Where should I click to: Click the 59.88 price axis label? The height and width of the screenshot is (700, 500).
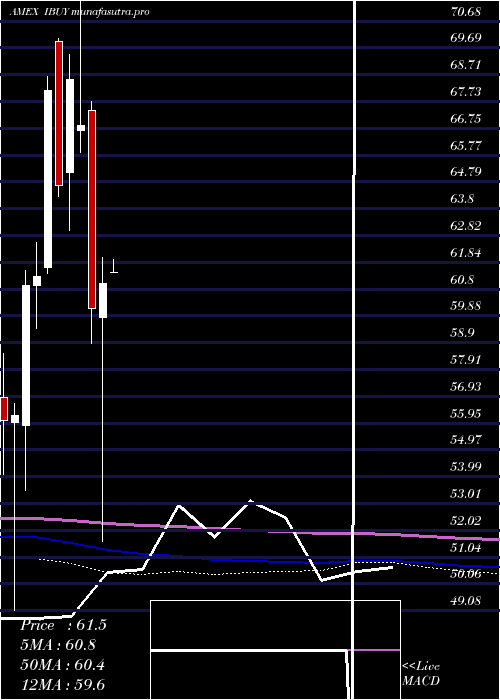tap(466, 306)
